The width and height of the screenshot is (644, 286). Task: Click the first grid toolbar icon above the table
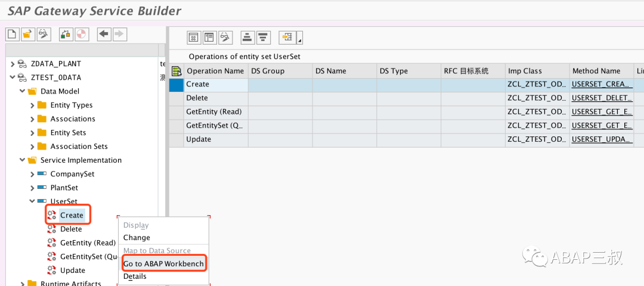(194, 38)
